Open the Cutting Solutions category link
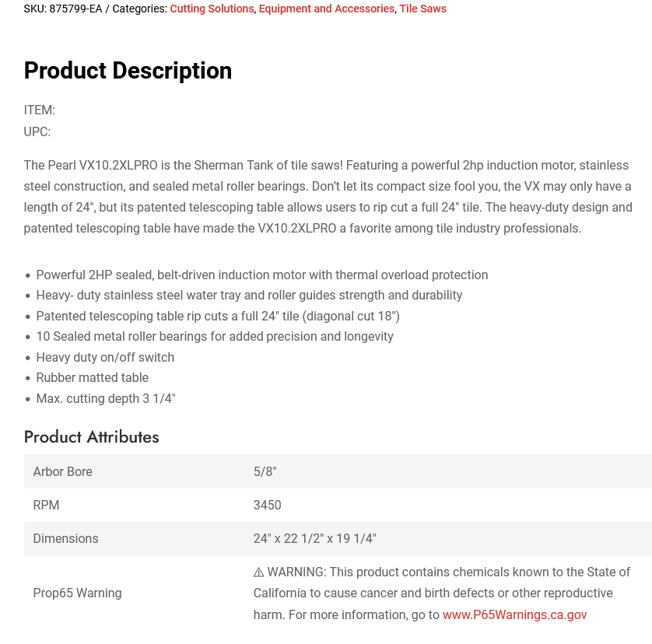The width and height of the screenshot is (652, 644). pos(212,9)
